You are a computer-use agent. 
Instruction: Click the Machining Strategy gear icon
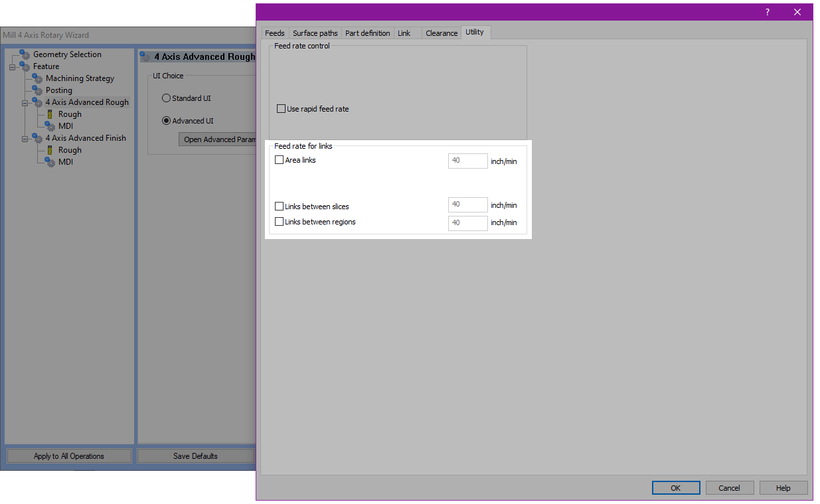point(37,78)
